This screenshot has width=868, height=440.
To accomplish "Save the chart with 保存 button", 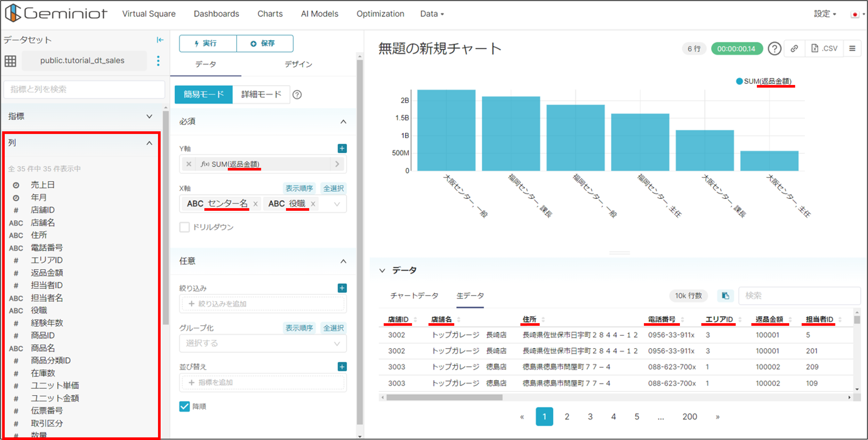I will click(x=265, y=43).
